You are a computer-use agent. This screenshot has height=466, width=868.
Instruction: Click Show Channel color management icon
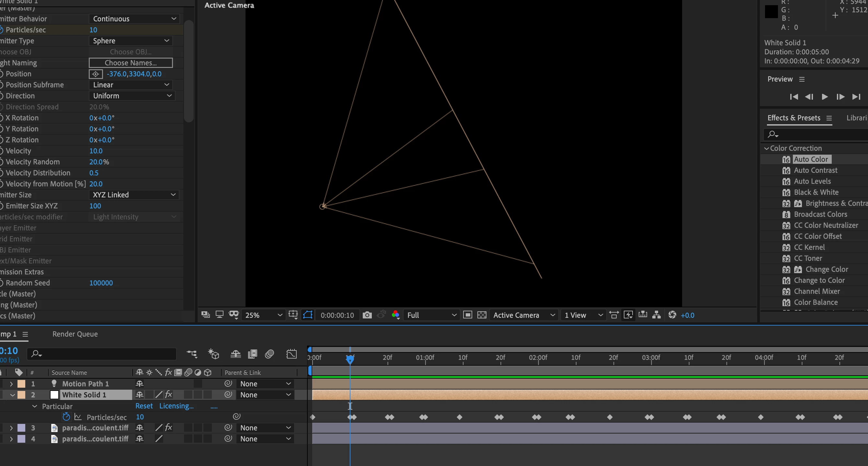[x=395, y=315]
